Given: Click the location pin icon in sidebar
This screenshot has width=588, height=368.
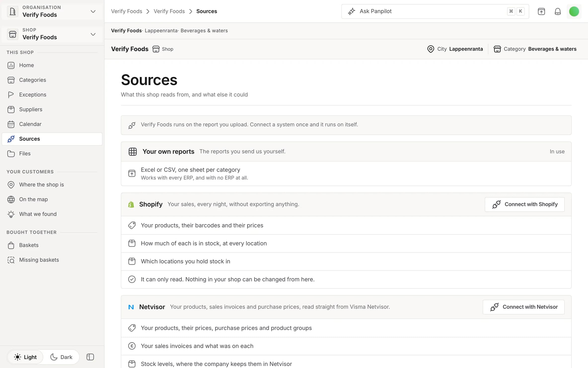Looking at the screenshot, I should pyautogui.click(x=11, y=184).
